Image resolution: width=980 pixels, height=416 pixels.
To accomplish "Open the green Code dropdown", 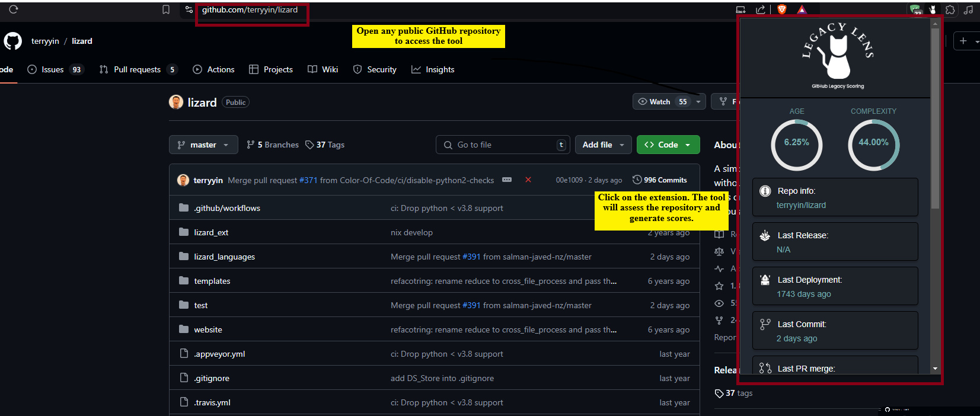I will pos(668,145).
